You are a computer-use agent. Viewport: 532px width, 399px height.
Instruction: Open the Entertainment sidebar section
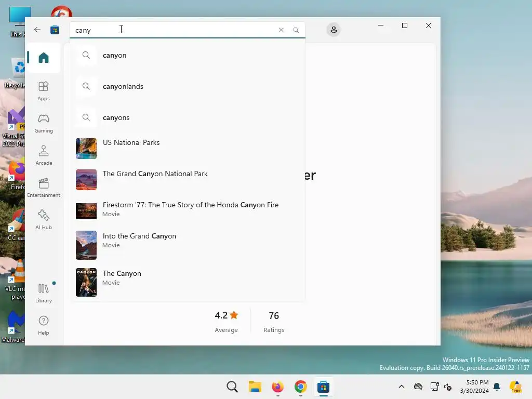[44, 188]
